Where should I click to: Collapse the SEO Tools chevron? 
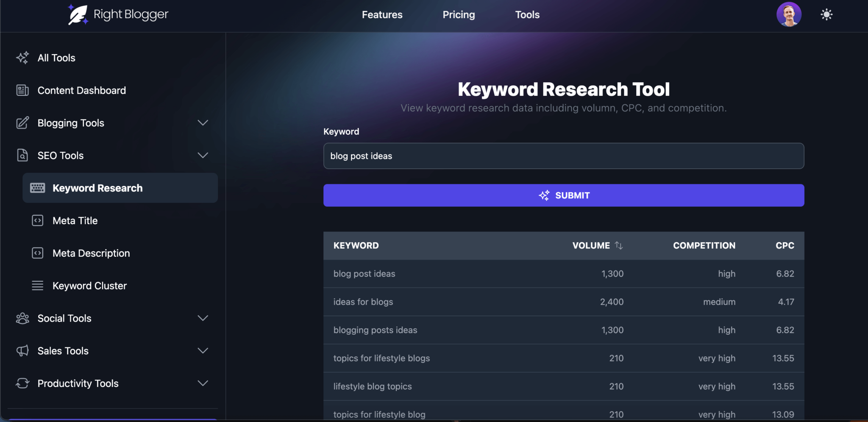pos(203,155)
